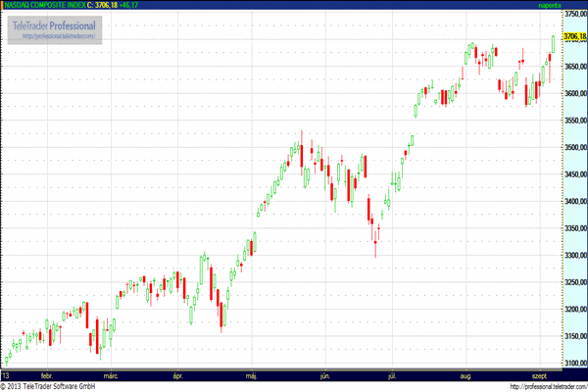Image resolution: width=588 pixels, height=392 pixels.
Task: Click the latest green candle at chart's right edge
Action: 554,45
